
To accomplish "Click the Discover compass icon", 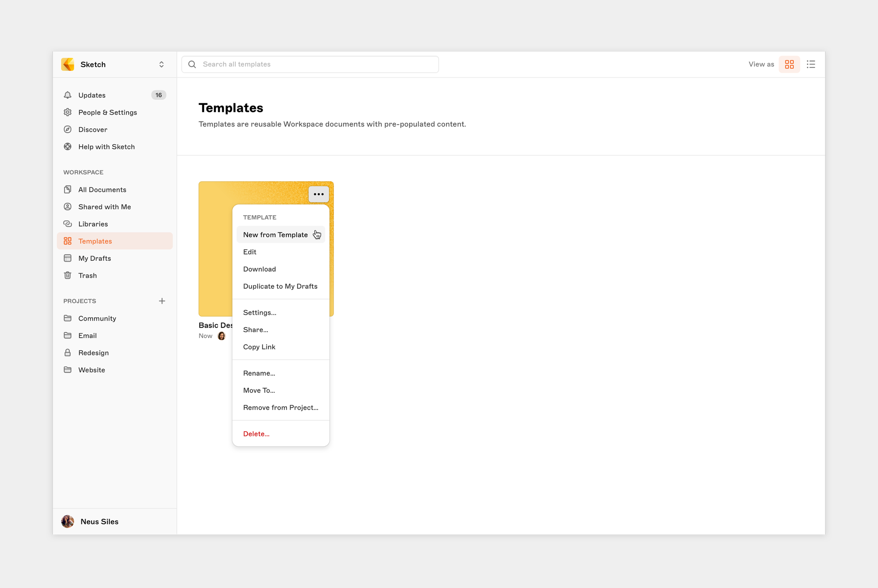I will pyautogui.click(x=68, y=130).
